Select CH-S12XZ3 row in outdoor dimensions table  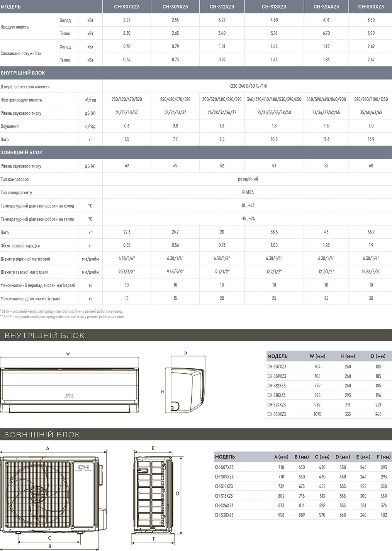(302, 486)
